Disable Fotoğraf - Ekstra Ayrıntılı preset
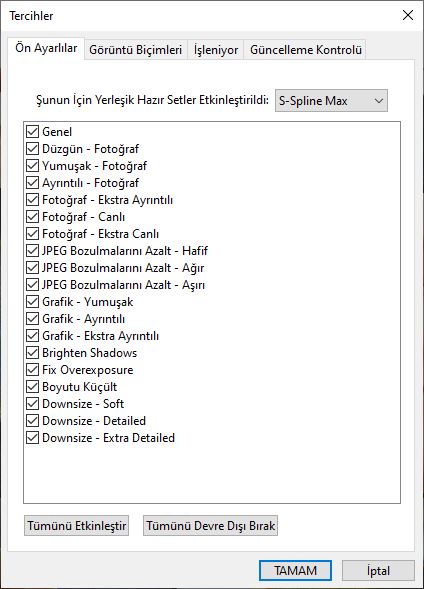Screen dimensions: 424x589 [x=33, y=199]
